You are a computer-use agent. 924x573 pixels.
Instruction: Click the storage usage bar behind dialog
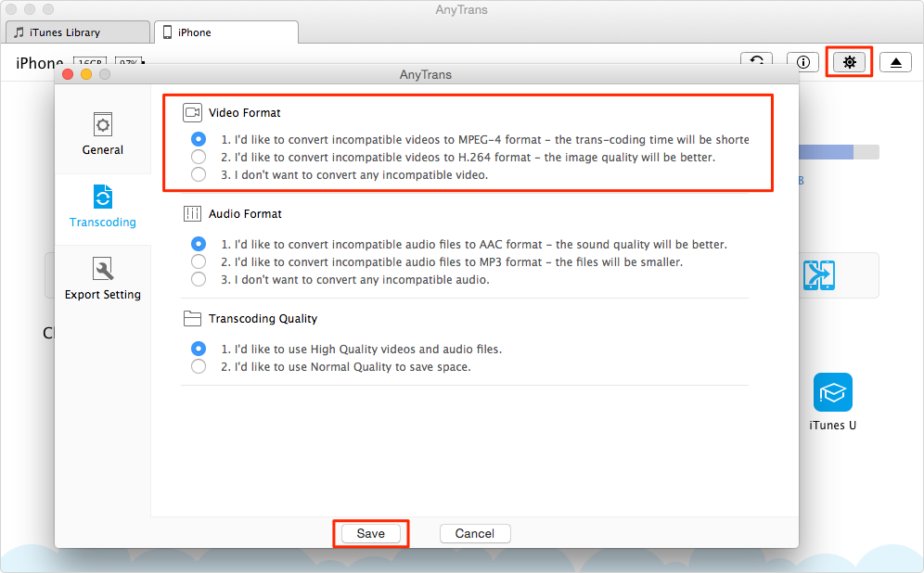click(839, 152)
